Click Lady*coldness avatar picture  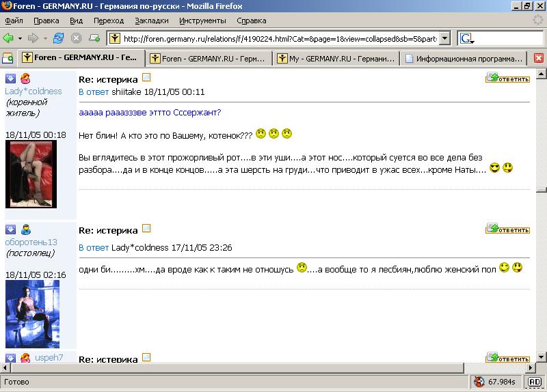pyautogui.click(x=31, y=174)
